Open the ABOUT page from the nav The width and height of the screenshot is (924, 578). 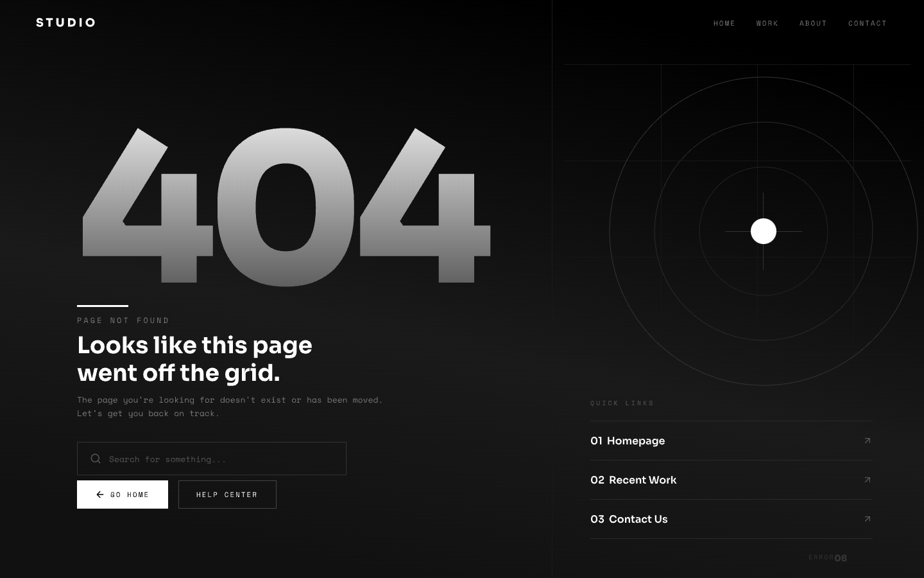(813, 23)
